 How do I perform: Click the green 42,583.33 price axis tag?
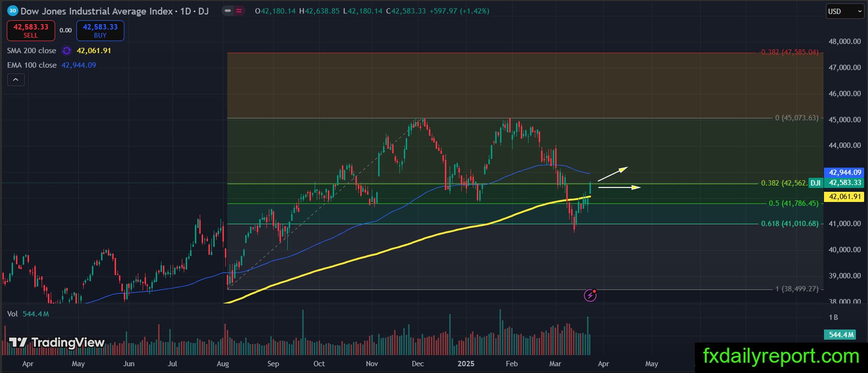[845, 183]
